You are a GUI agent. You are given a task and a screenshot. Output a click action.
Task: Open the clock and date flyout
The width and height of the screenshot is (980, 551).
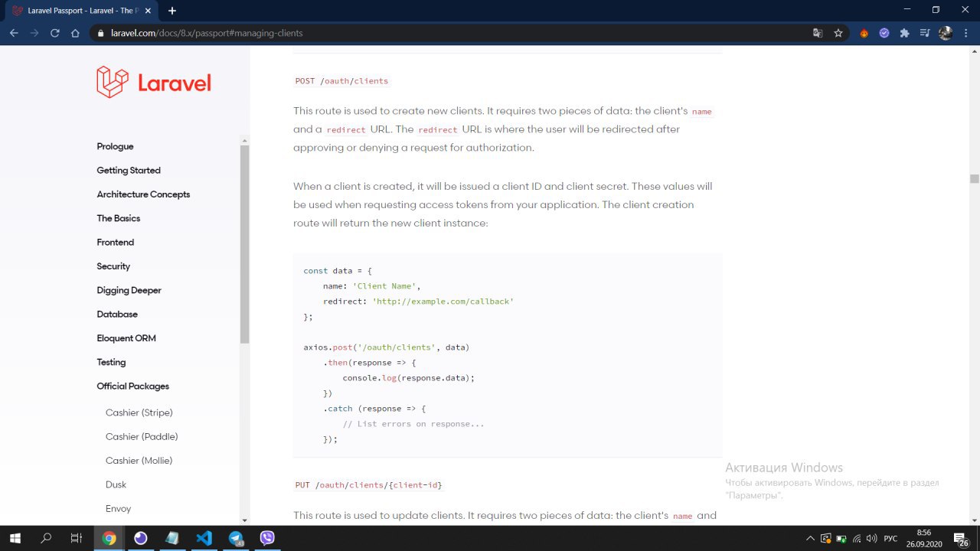pos(923,538)
